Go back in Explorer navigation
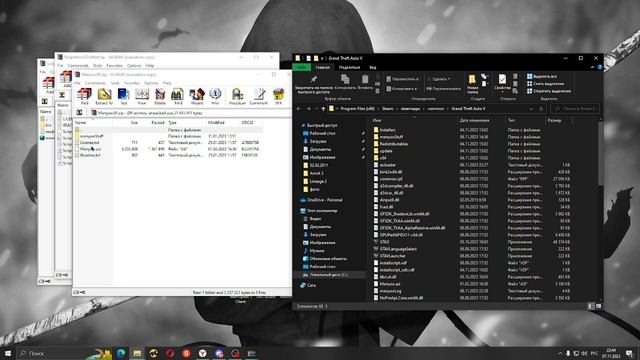Image resolution: width=640 pixels, height=360 pixels. (299, 109)
